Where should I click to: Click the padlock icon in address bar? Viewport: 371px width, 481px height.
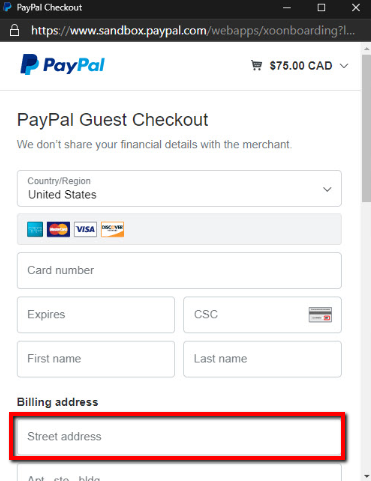point(14,30)
